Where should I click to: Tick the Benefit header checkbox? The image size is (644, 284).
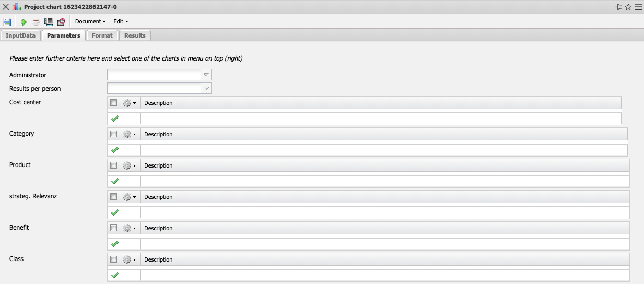pyautogui.click(x=114, y=228)
